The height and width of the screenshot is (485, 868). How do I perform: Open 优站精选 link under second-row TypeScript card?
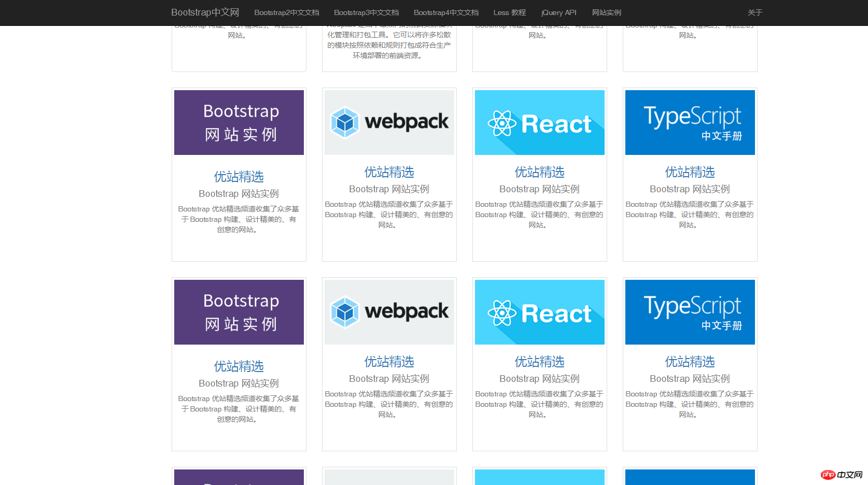(x=690, y=172)
